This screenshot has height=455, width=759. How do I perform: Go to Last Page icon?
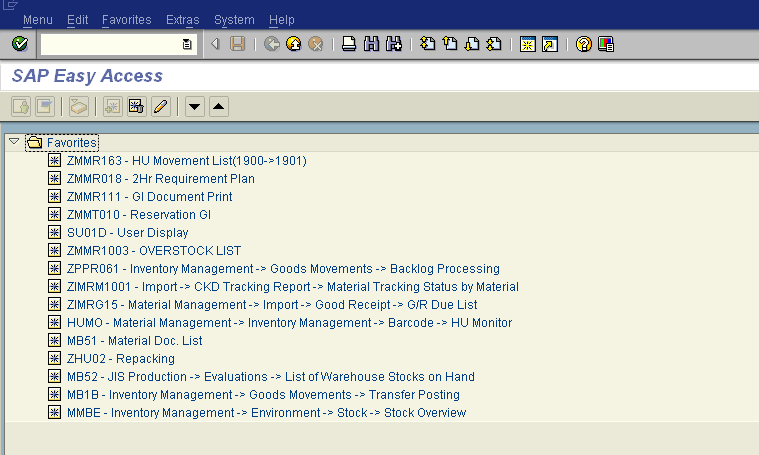[x=494, y=44]
